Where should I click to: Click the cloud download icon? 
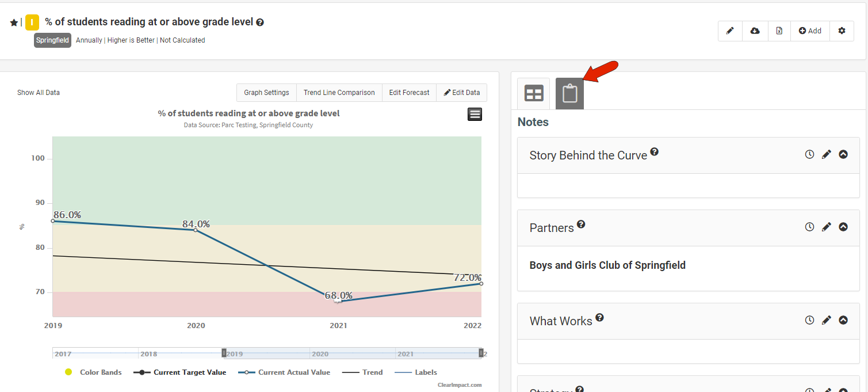[x=755, y=31]
